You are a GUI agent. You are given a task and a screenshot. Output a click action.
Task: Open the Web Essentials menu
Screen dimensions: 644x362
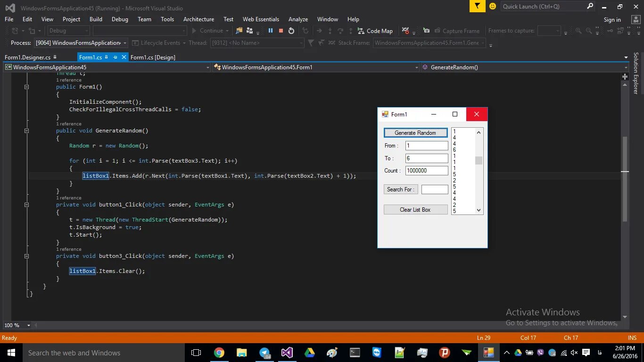click(261, 19)
